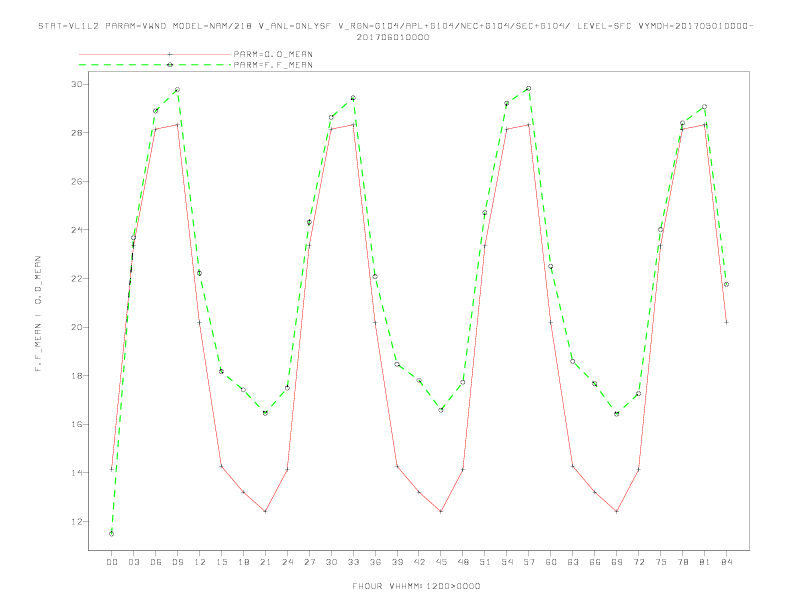The width and height of the screenshot is (792, 612).
Task: Click x-axis tick label 81
Action: [705, 562]
